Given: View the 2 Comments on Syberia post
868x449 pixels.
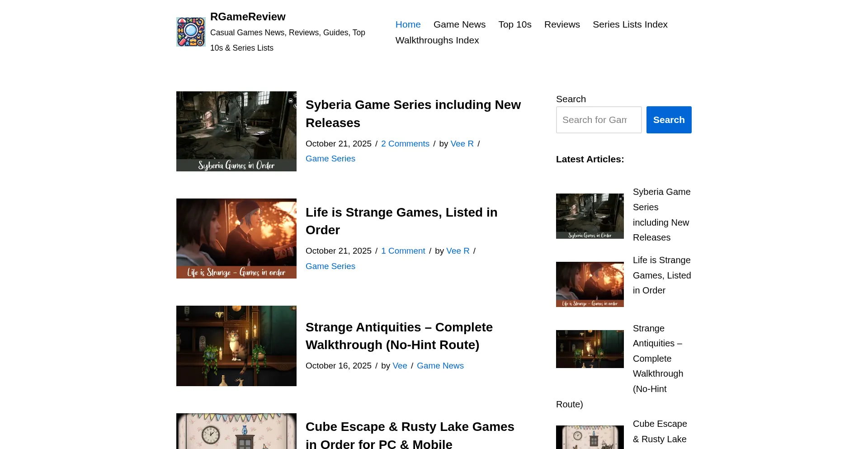Looking at the screenshot, I should click(x=405, y=144).
